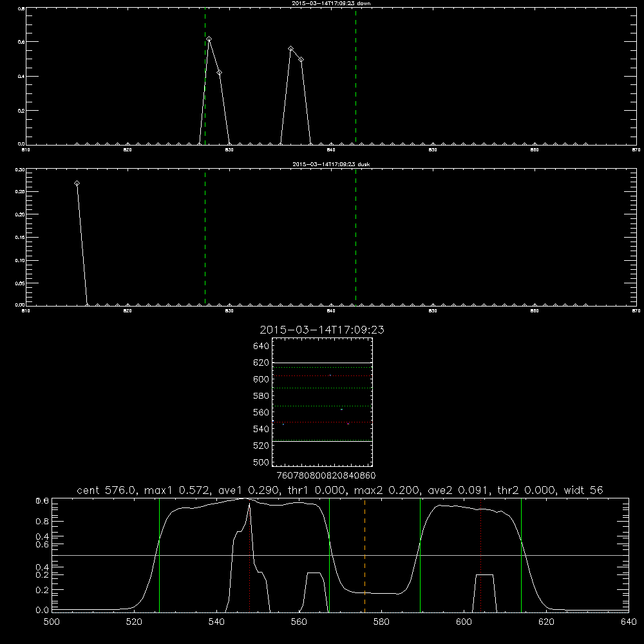This screenshot has width=644, height=644.
Task: Click the right green dashed line in dawn plot
Action: point(355,77)
